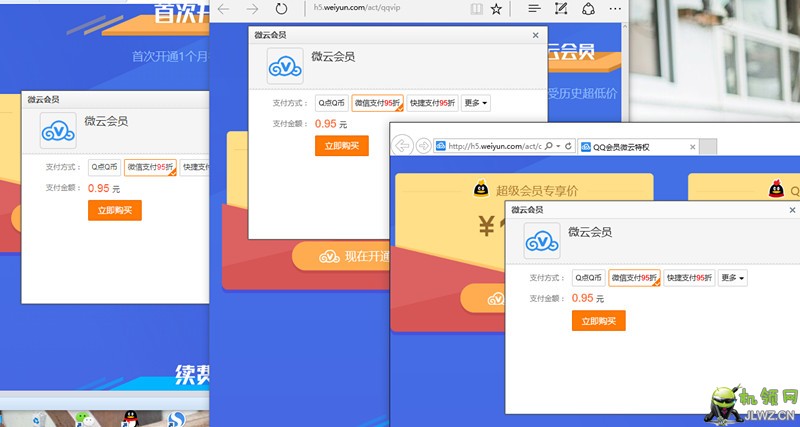
Task: Click the Weiyun cloud logo in the IE dialog
Action: 542,241
